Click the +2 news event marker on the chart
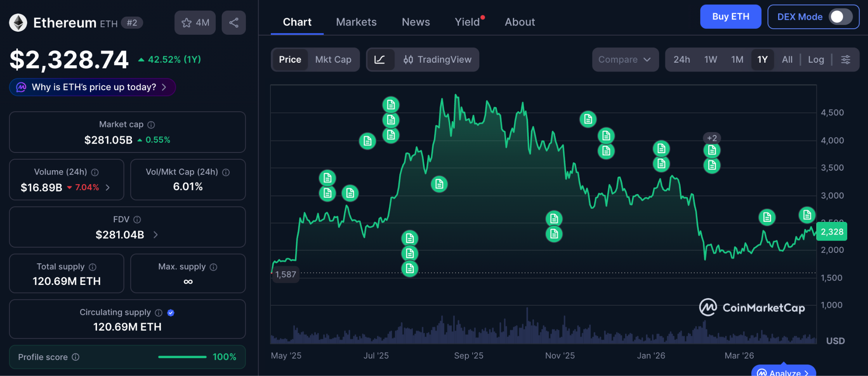This screenshot has height=376, width=868. (x=712, y=138)
